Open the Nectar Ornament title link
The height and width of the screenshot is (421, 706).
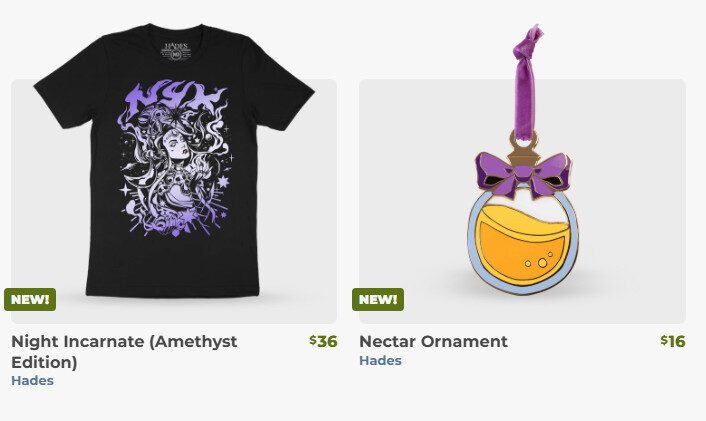point(433,341)
